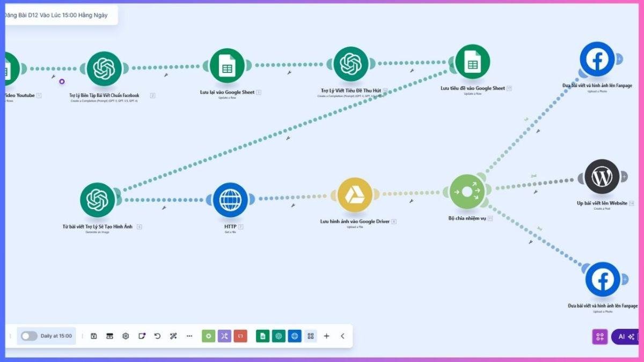Screen dimensions: 644x362
Task: Collapse the toolbar with the left chevron
Action: (342, 336)
